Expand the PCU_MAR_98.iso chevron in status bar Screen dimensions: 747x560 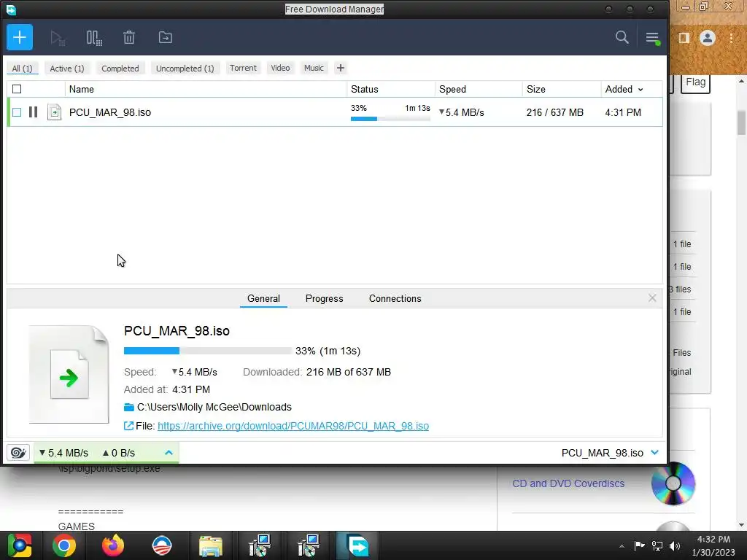click(x=654, y=452)
